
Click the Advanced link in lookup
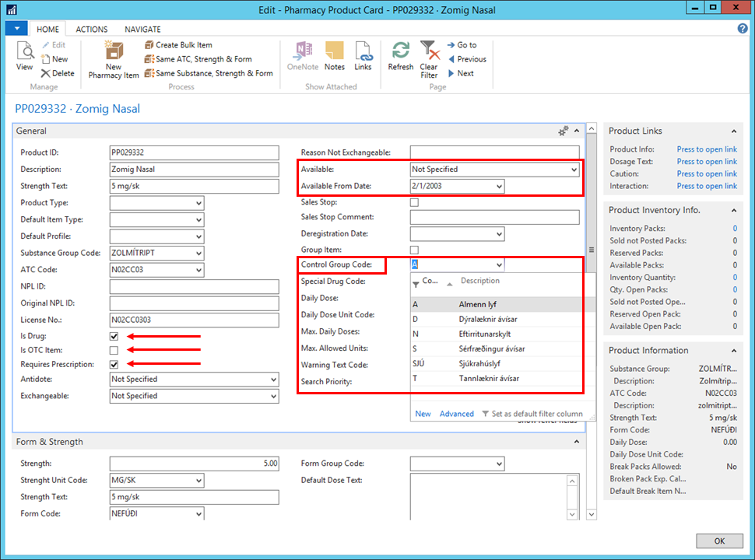point(456,414)
